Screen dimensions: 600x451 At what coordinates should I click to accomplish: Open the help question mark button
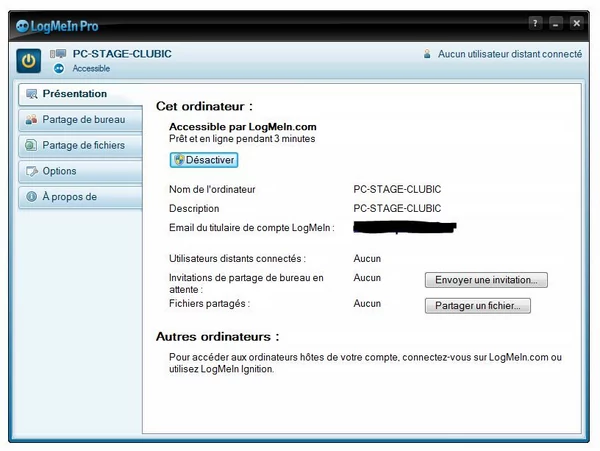pyautogui.click(x=535, y=24)
